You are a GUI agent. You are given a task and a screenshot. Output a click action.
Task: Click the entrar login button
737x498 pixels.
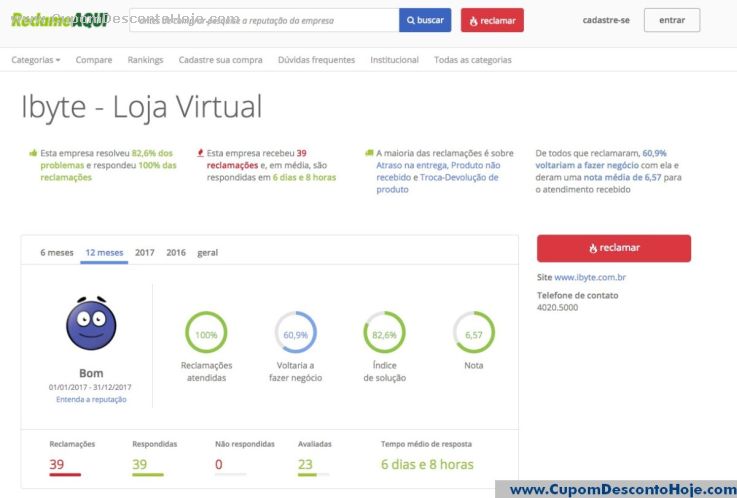click(x=672, y=20)
